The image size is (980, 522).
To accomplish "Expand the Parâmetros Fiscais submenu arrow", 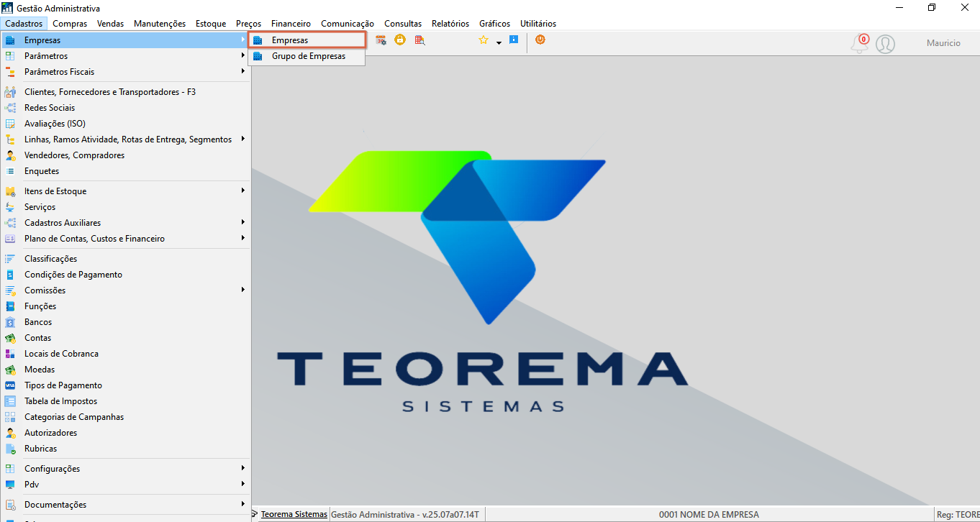I will tap(244, 71).
